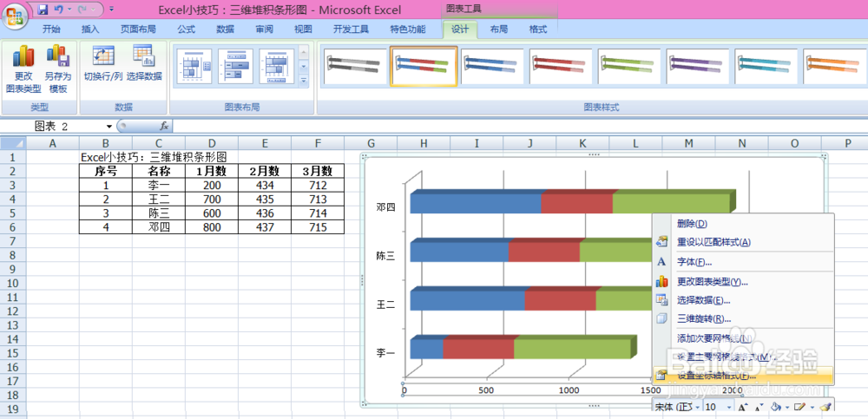This screenshot has width=868, height=419.
Task: Choose 字体(F)... in the context menu
Action: coord(744,262)
